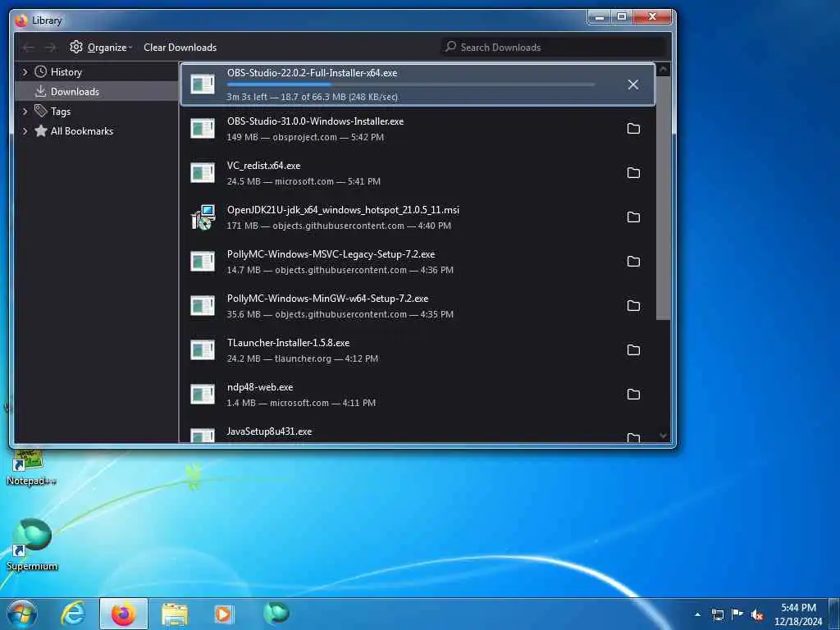
Task: Show VC_redist.x64.exe in its folder
Action: pos(633,173)
